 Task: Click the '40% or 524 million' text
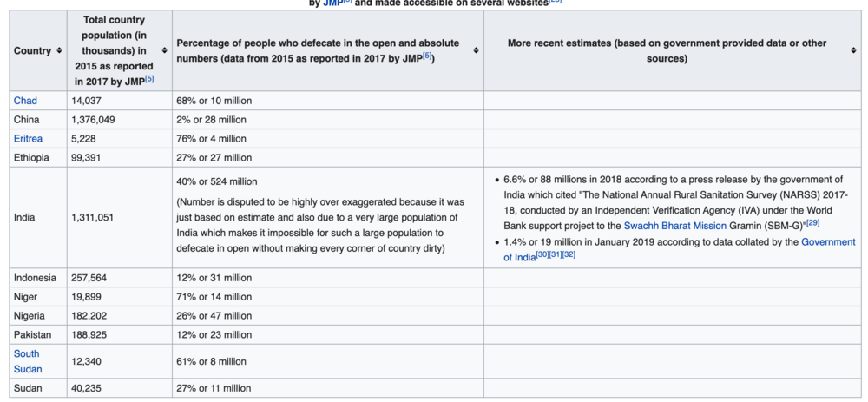[216, 181]
